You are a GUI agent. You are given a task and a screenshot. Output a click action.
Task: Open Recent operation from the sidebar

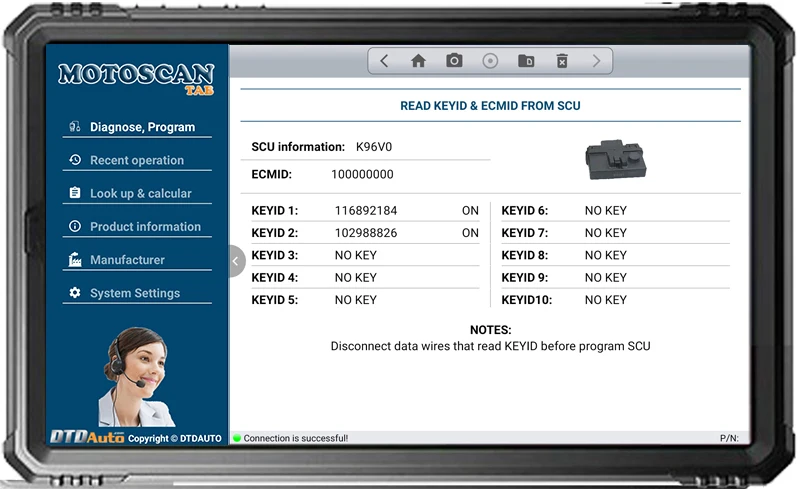tap(136, 160)
